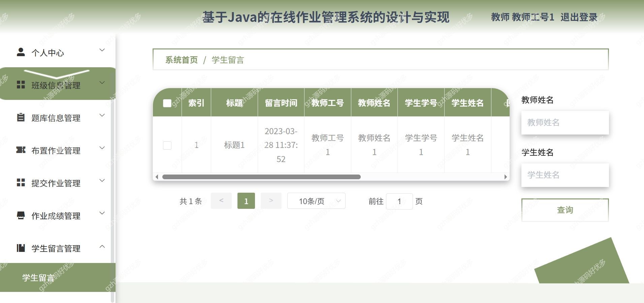
Task: Click the 教师工号1 table cell
Action: point(328,145)
